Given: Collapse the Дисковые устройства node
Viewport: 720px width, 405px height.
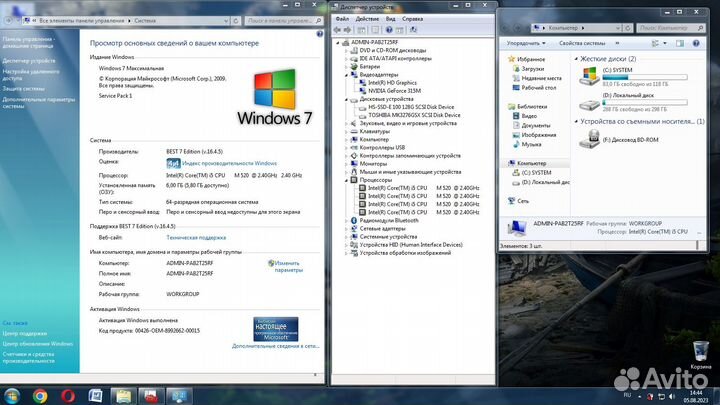Looking at the screenshot, I should [x=347, y=99].
